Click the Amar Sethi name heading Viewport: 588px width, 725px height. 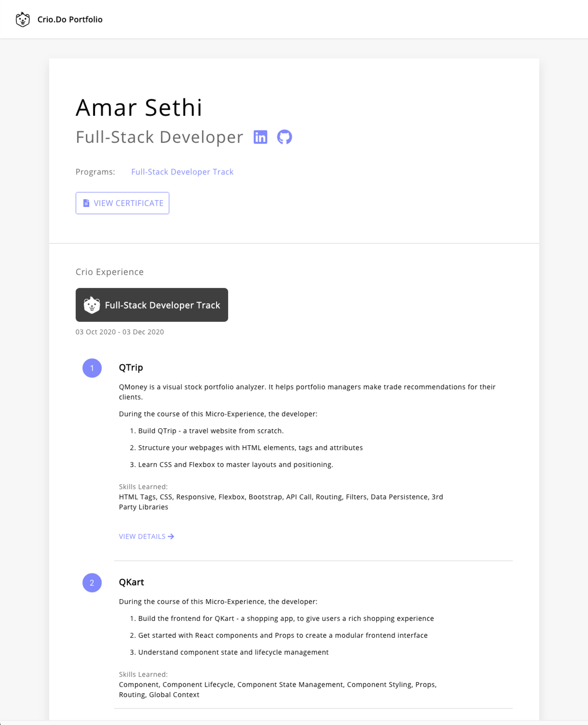pos(139,108)
